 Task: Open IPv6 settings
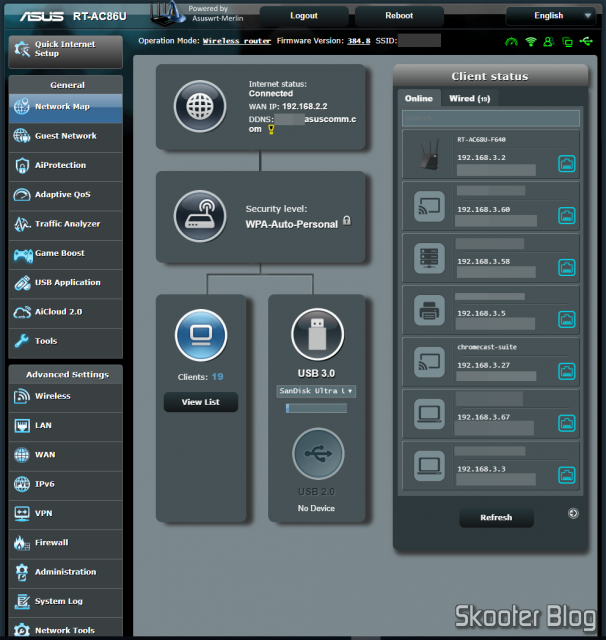pyautogui.click(x=66, y=484)
